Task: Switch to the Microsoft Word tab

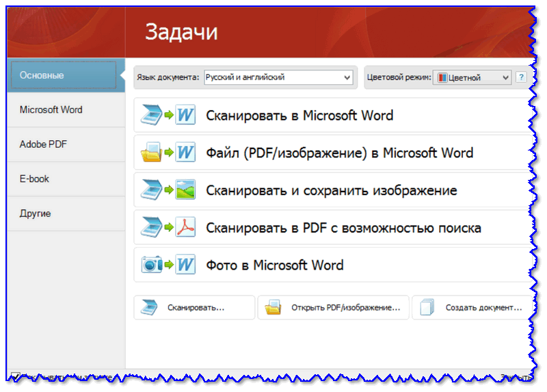Action: coord(66,110)
